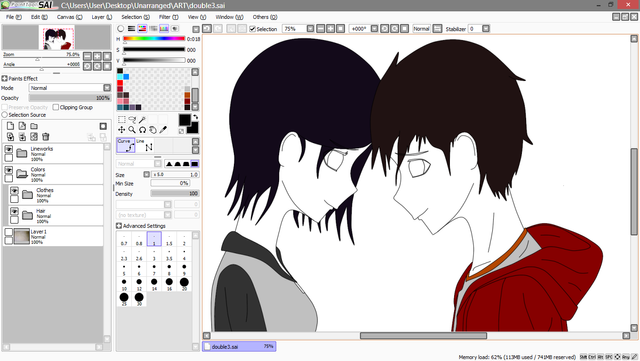The image size is (640, 361).
Task: Select the rotate view tool
Action: [x=142, y=130]
